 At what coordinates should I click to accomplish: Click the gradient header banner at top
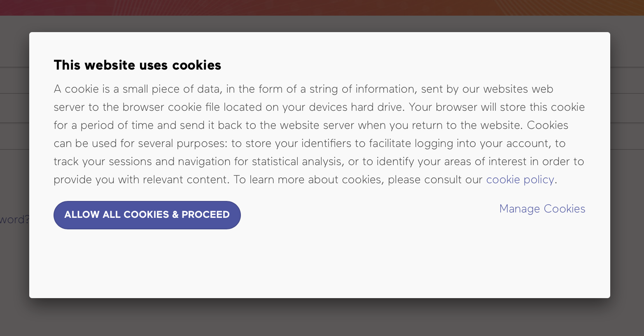321,7
